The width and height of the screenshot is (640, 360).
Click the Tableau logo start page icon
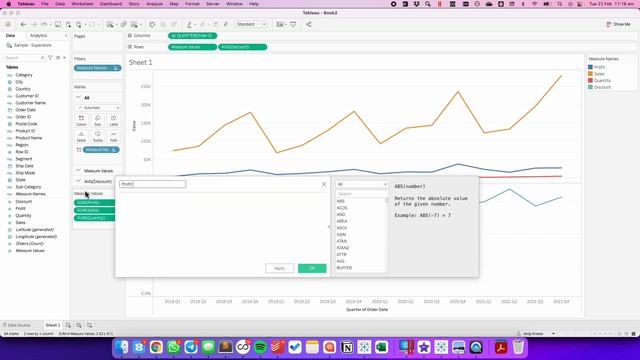tap(8, 24)
